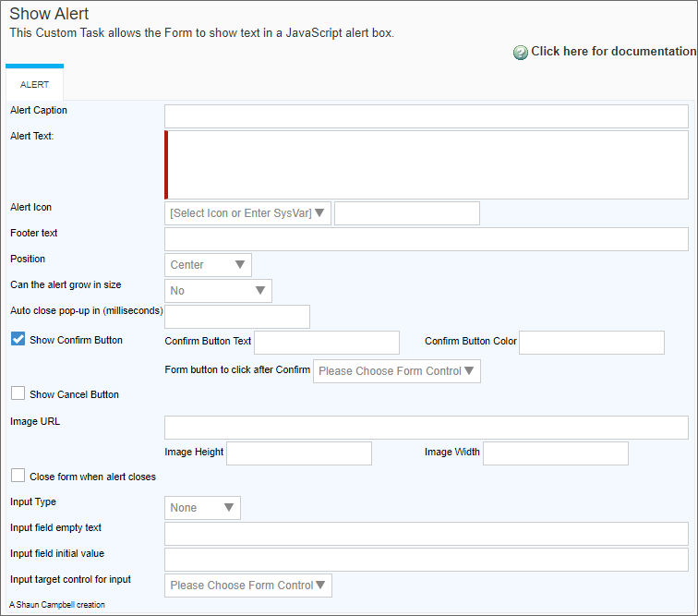The width and height of the screenshot is (698, 616).
Task: Open Form button to click after Confirm dropdown
Action: click(x=397, y=371)
